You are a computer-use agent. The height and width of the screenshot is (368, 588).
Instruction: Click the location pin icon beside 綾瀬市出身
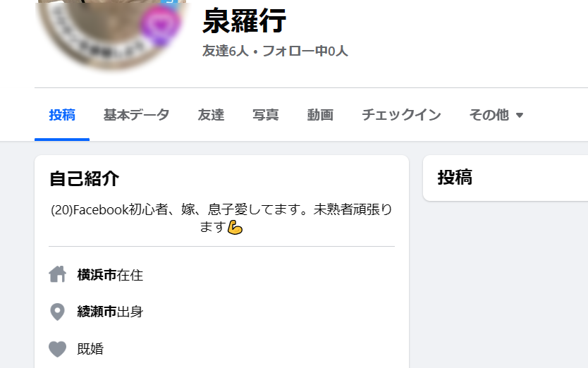coord(57,312)
